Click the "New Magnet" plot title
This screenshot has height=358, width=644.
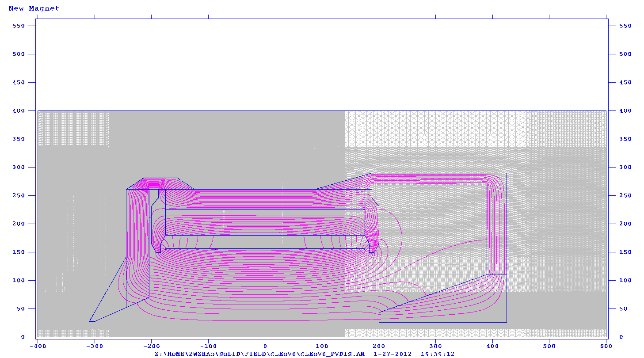click(x=34, y=8)
